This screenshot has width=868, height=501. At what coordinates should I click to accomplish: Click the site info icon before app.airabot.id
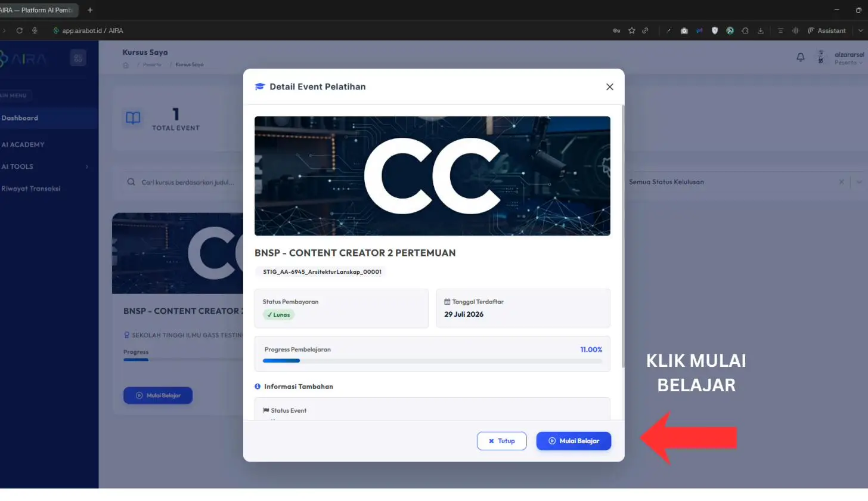56,30
